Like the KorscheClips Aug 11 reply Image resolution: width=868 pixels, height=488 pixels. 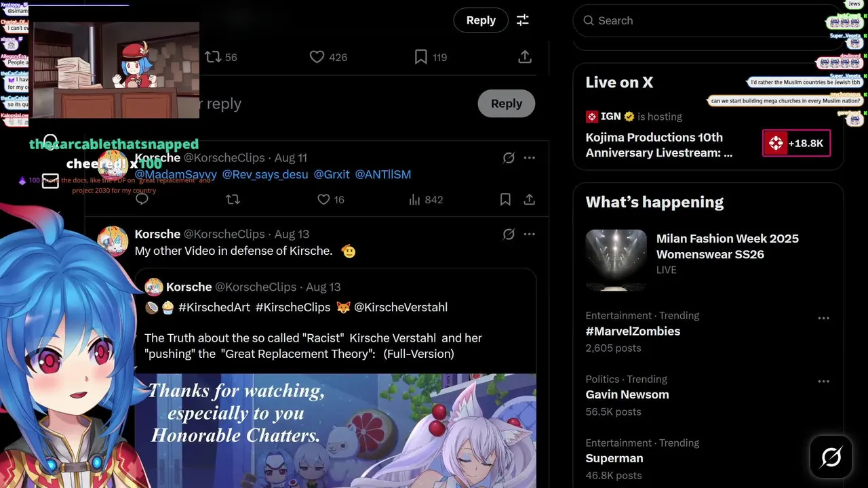click(x=324, y=199)
